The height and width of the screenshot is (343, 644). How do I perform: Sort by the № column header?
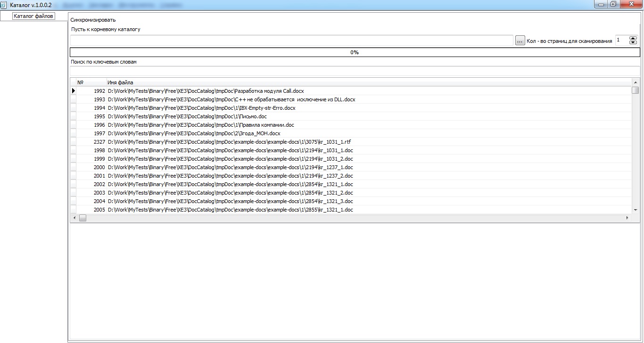[x=91, y=82]
